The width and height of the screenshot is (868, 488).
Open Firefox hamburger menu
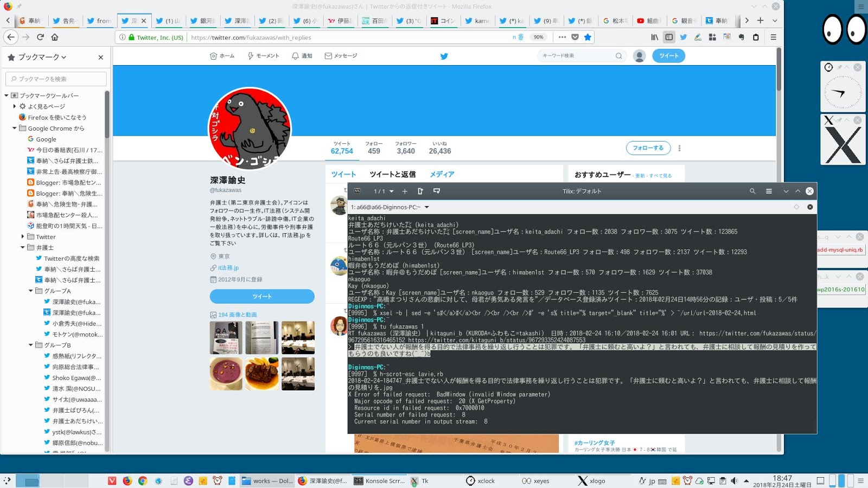(774, 37)
